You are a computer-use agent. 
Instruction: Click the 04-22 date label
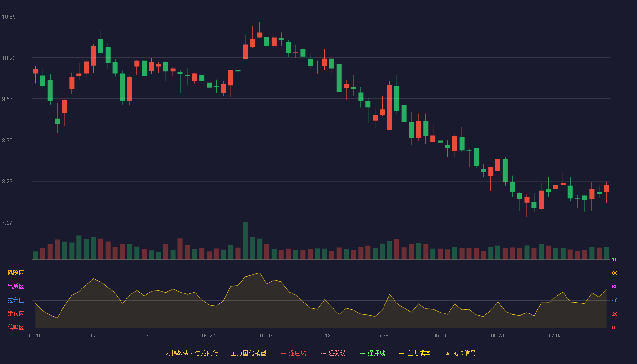pos(209,335)
